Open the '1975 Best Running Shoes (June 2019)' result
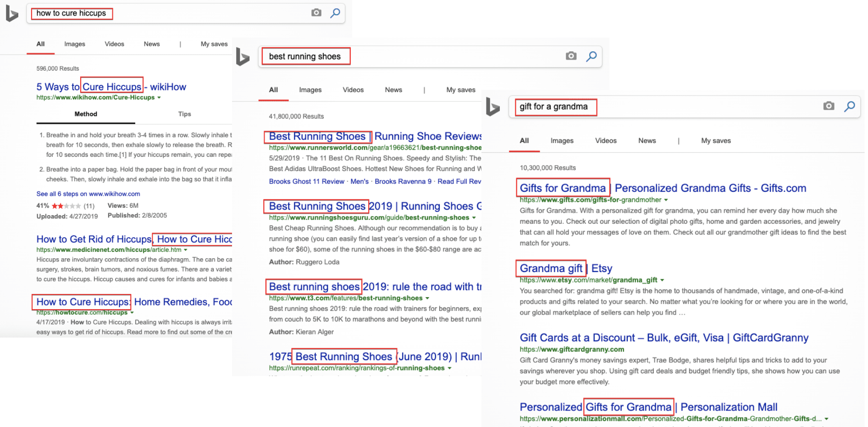 coord(375,356)
